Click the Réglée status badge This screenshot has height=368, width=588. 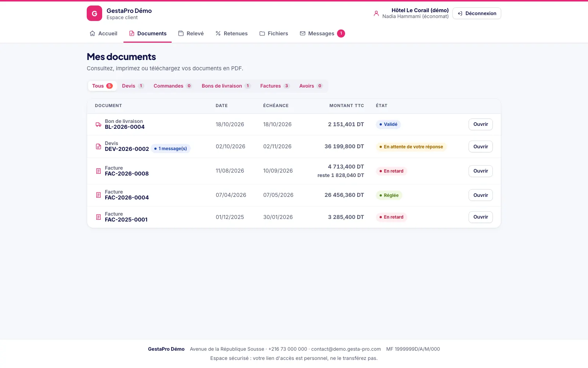pos(389,195)
